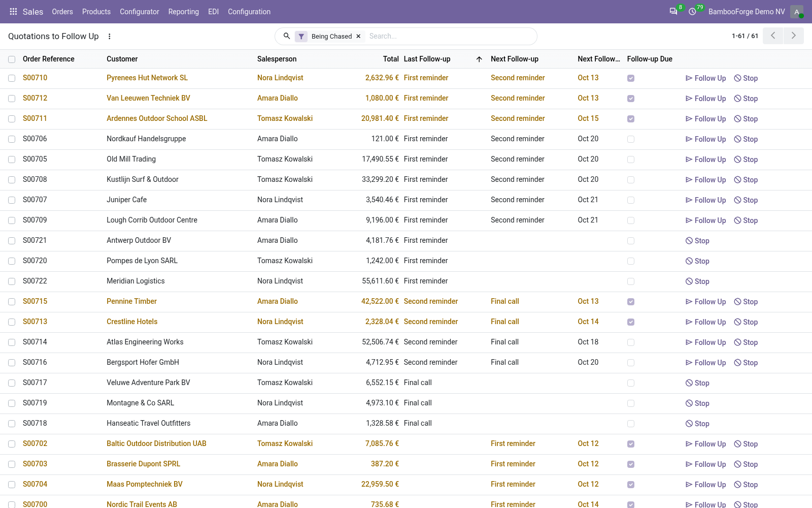Viewport: 812px width, 508px height.
Task: Open customer Crestline Hotels
Action: tap(132, 322)
